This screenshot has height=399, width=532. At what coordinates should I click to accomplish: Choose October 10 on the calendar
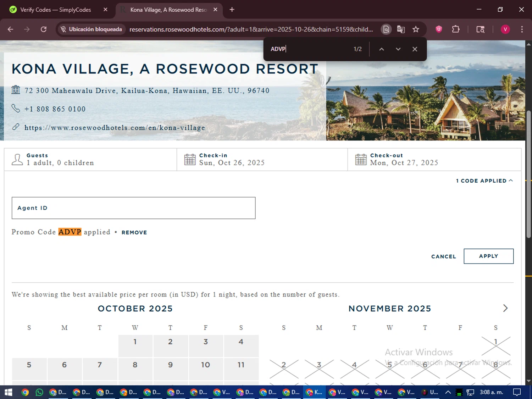(206, 369)
